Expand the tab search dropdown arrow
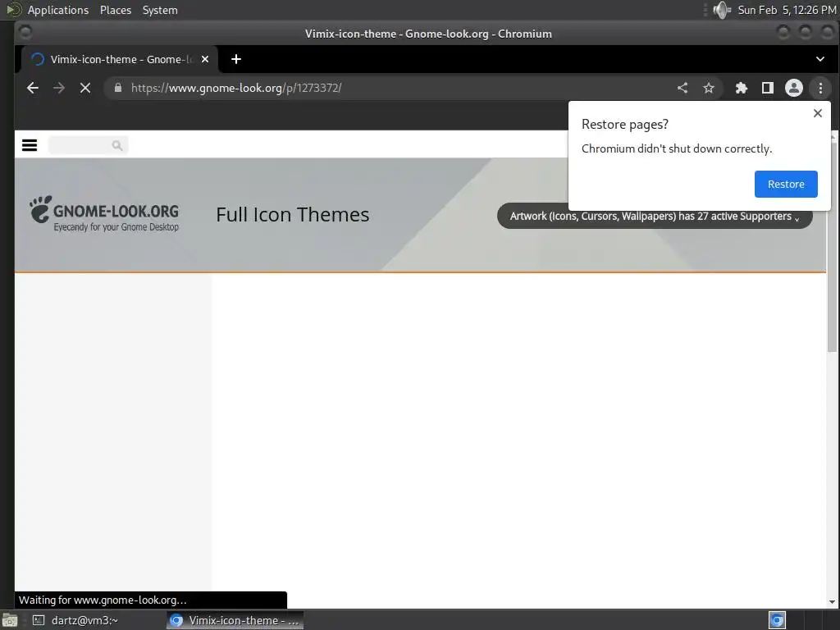The height and width of the screenshot is (630, 840). tap(820, 59)
